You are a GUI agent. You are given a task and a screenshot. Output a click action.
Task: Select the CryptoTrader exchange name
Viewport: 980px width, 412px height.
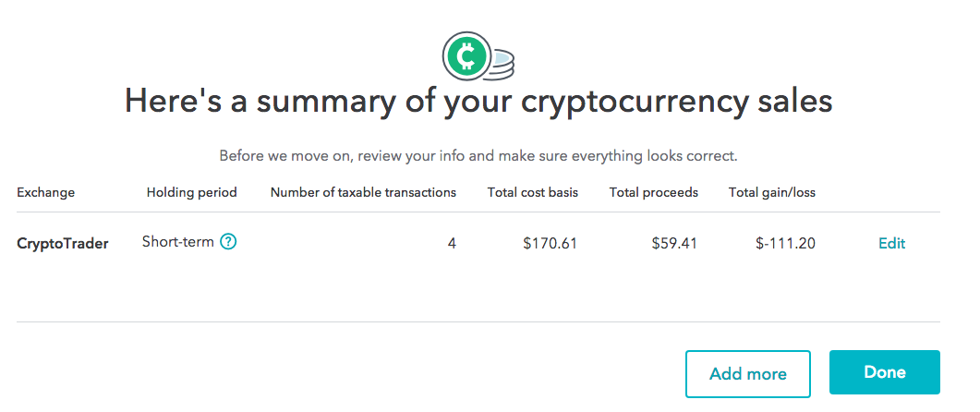pyautogui.click(x=63, y=244)
